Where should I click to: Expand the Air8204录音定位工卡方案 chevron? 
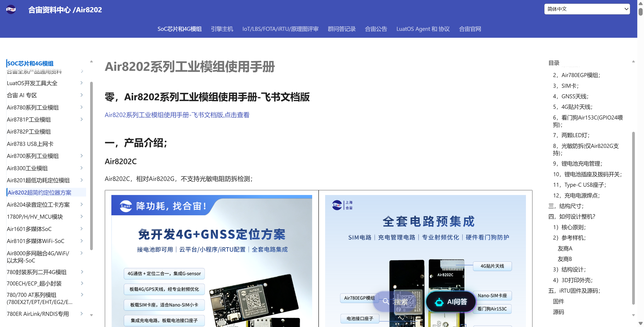coord(81,205)
